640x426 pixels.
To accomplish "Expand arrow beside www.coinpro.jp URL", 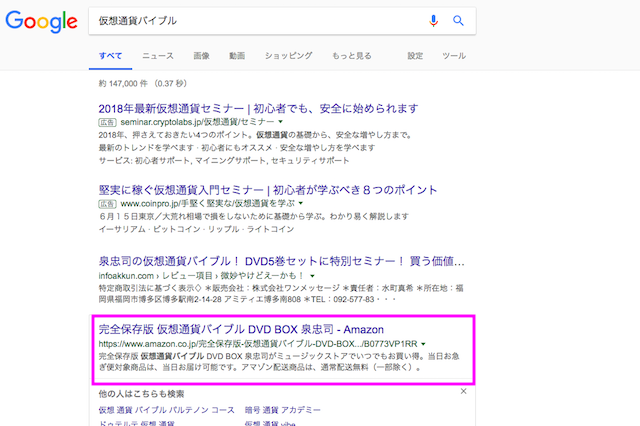I will point(301,203).
